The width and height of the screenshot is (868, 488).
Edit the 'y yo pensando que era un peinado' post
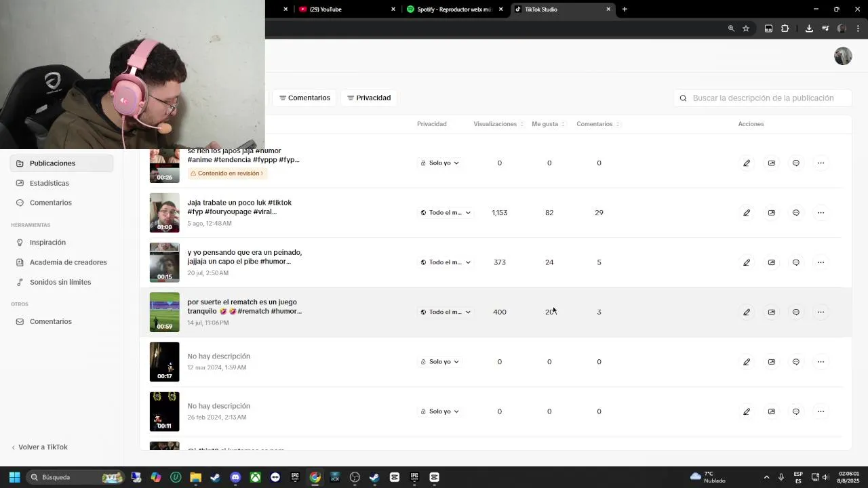click(747, 262)
